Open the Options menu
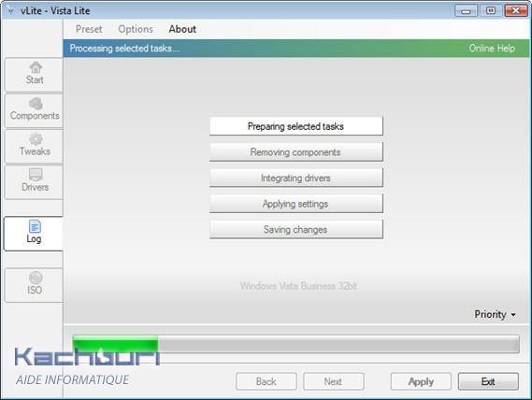 click(136, 29)
